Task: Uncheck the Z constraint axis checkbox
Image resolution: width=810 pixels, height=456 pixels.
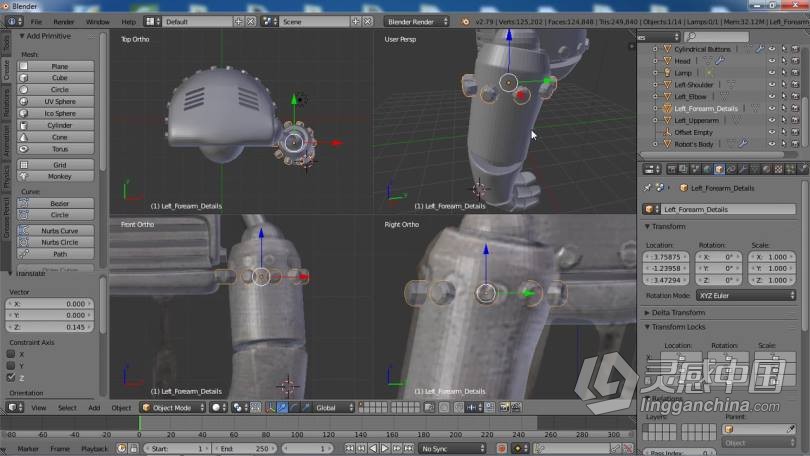Action: pyautogui.click(x=10, y=378)
